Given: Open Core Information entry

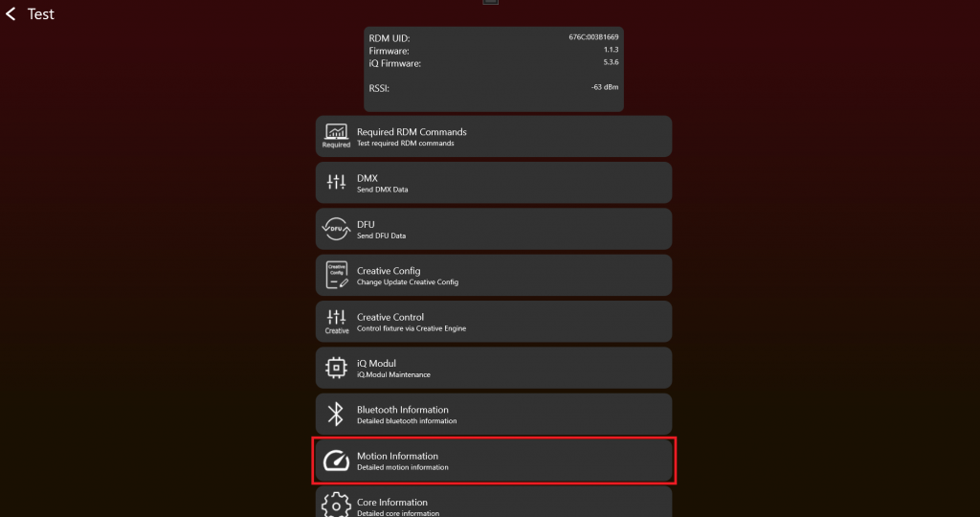Looking at the screenshot, I should click(494, 502).
